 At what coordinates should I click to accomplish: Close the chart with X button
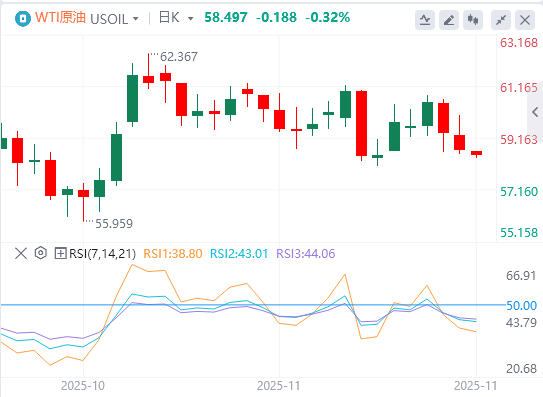525,20
